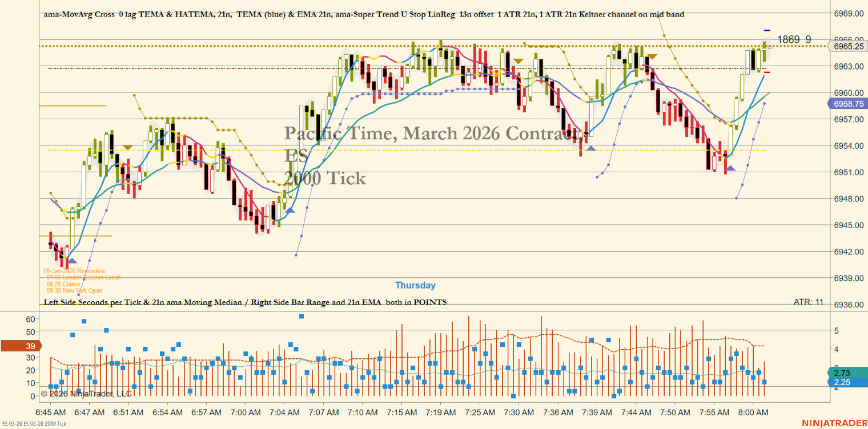Click the blue 2.25 value marker

pyautogui.click(x=847, y=383)
